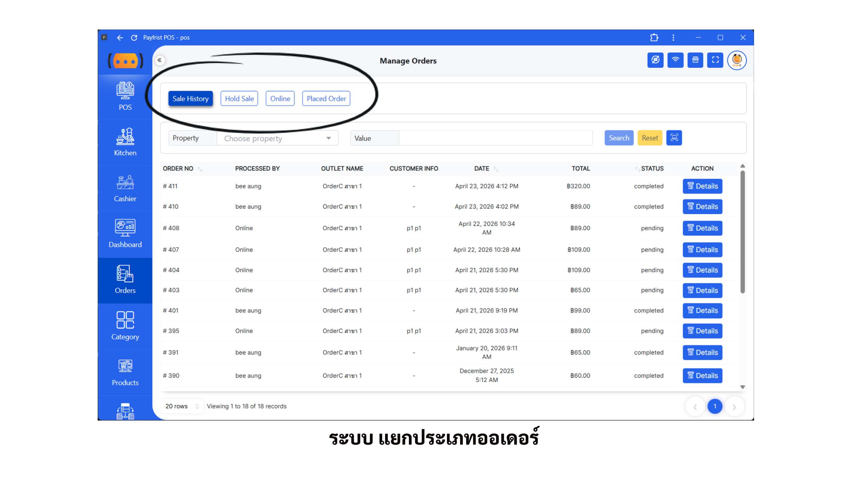868x488 pixels.
Task: Open the Dashboard sidebar item
Action: pyautogui.click(x=125, y=234)
